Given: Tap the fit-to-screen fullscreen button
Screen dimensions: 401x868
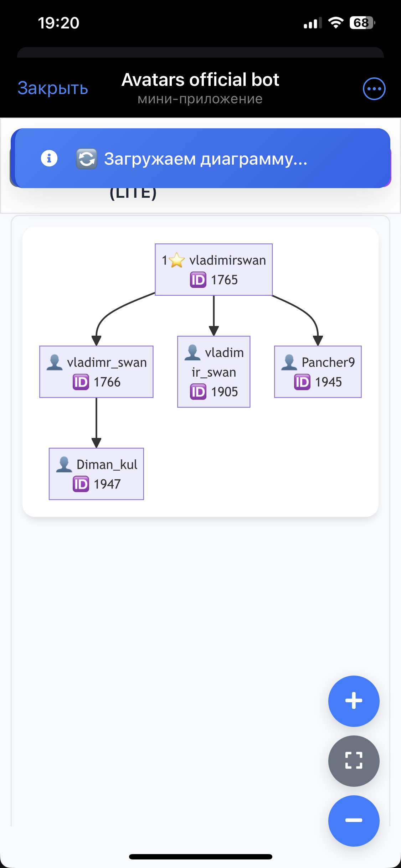Looking at the screenshot, I should point(354,761).
